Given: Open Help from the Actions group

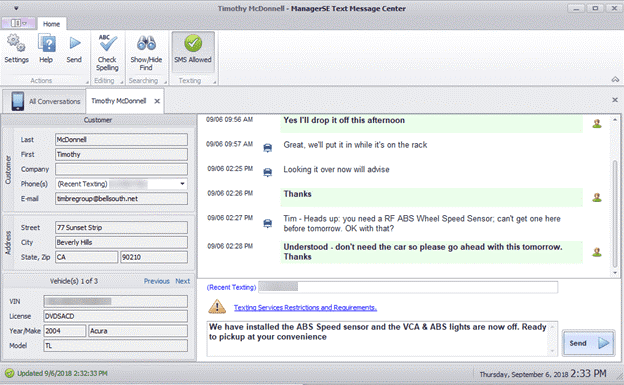Looking at the screenshot, I should [x=46, y=49].
